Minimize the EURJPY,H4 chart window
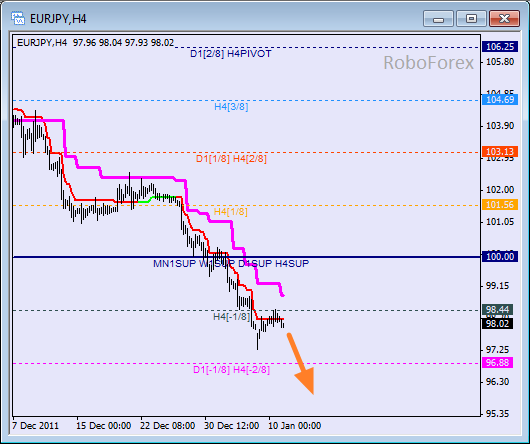 438,18
